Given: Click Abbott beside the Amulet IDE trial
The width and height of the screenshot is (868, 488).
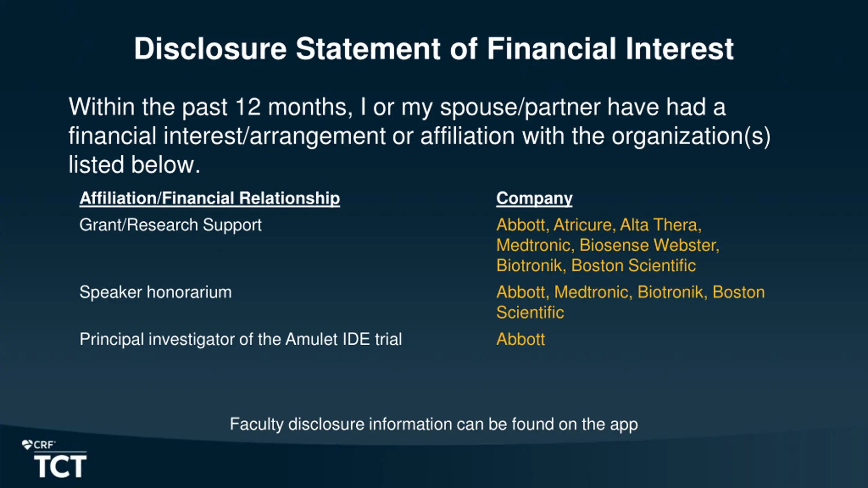Looking at the screenshot, I should point(521,339).
